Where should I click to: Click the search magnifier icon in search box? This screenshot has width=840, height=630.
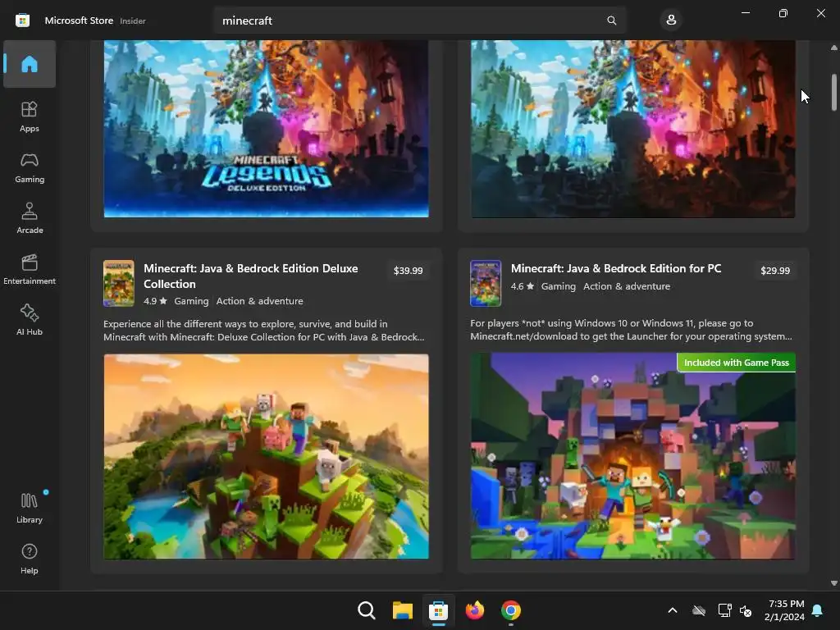coord(611,21)
